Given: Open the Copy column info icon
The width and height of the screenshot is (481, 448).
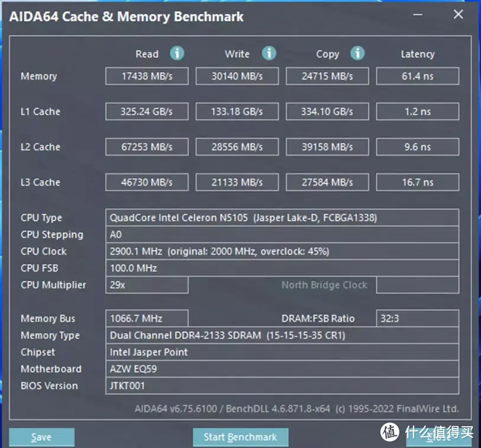Looking at the screenshot, I should coord(357,53).
